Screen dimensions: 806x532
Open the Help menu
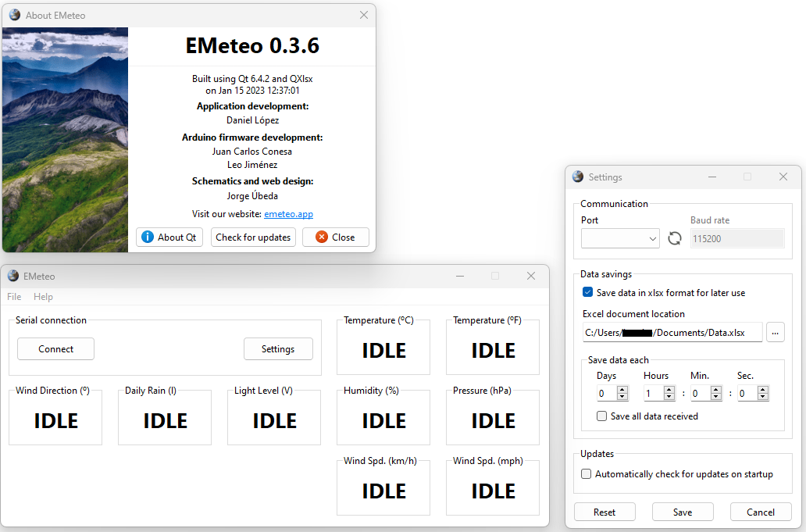(43, 296)
